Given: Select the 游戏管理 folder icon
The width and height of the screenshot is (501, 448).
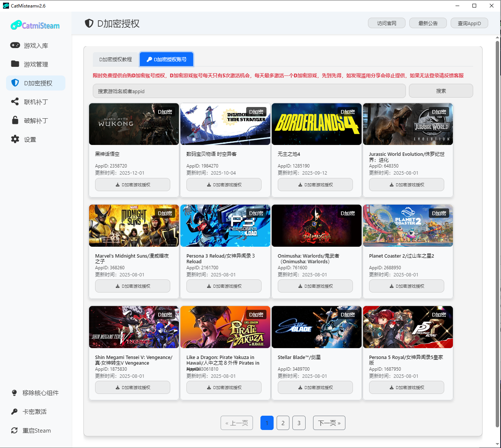Looking at the screenshot, I should pyautogui.click(x=15, y=64).
